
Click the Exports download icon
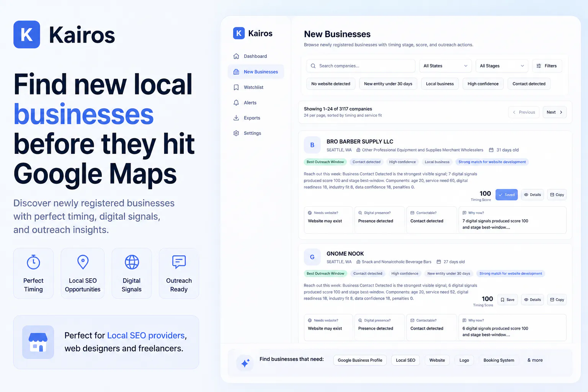(236, 118)
